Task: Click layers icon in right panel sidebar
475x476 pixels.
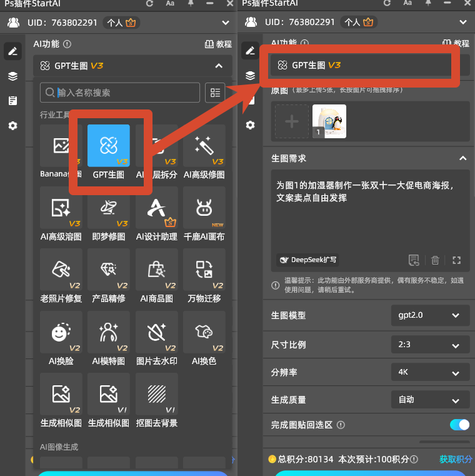Action: [250, 75]
